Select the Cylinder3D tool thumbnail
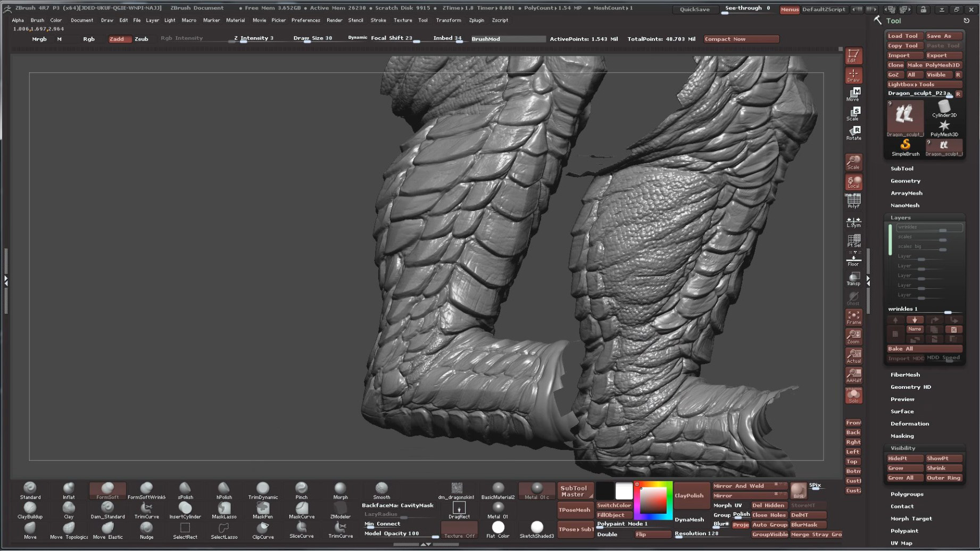The image size is (980, 551). click(944, 108)
